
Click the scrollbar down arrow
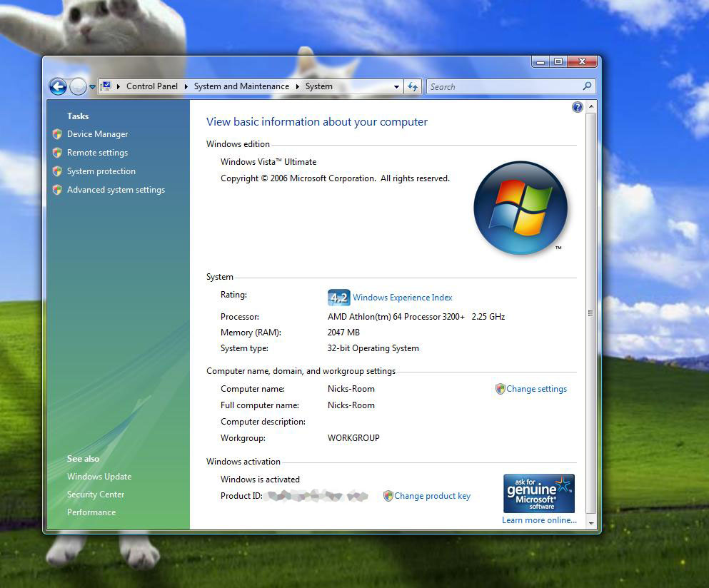591,523
